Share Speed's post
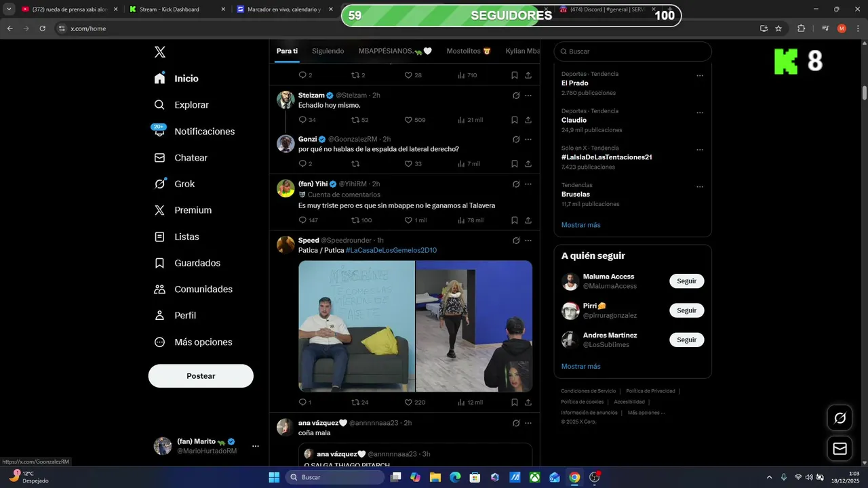Image resolution: width=868 pixels, height=488 pixels. click(x=528, y=402)
